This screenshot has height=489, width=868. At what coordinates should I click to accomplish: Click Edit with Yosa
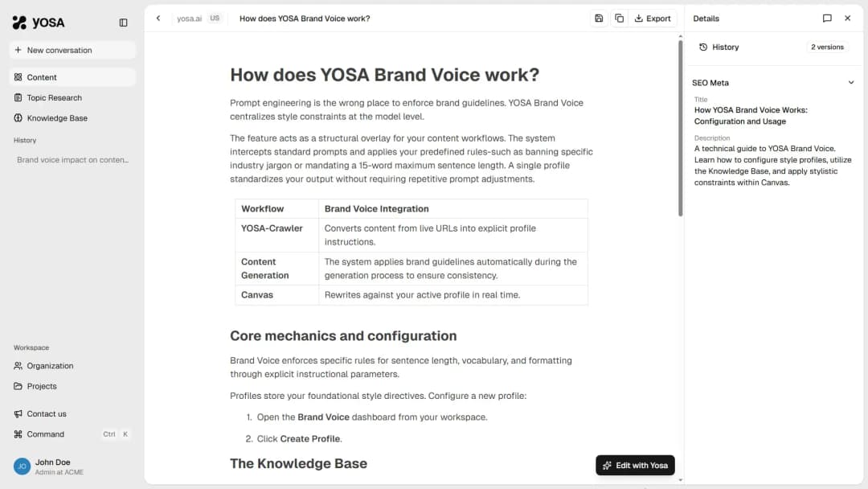[x=635, y=465]
